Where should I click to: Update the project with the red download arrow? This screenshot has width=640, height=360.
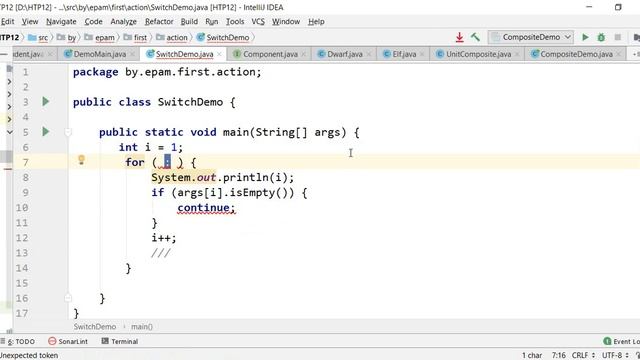[x=459, y=37]
